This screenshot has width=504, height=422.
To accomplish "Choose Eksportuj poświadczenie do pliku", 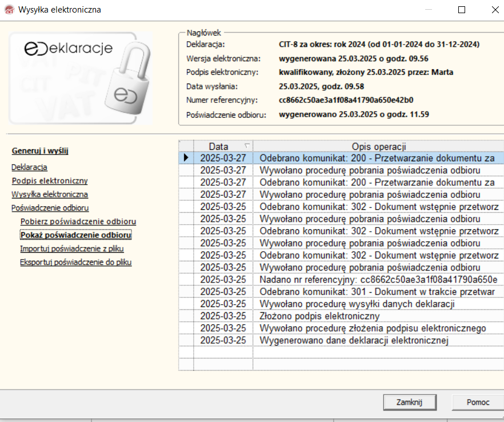I will (x=75, y=262).
